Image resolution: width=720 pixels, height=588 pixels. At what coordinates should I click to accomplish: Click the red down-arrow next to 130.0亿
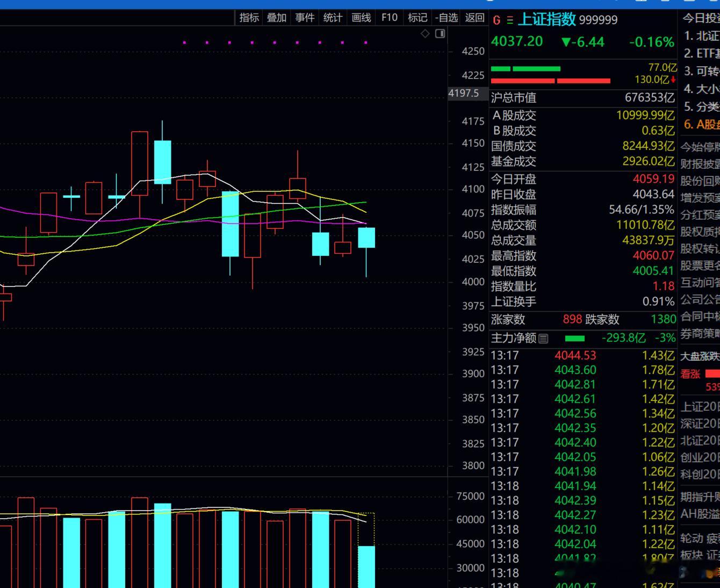(x=673, y=80)
